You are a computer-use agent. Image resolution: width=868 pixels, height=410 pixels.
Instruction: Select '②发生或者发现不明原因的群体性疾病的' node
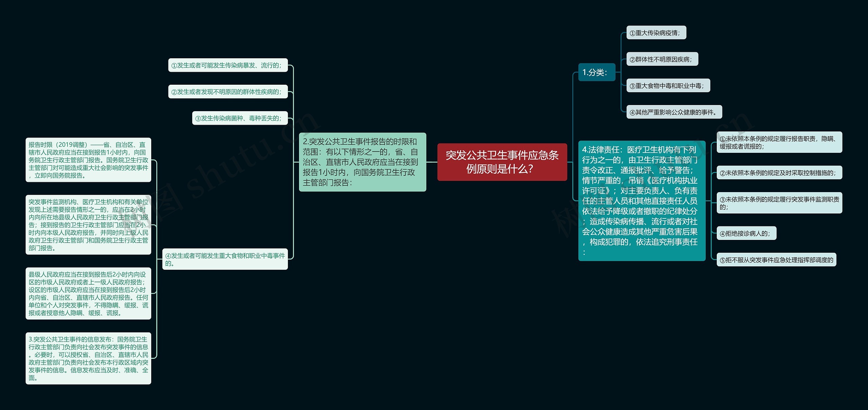(228, 91)
